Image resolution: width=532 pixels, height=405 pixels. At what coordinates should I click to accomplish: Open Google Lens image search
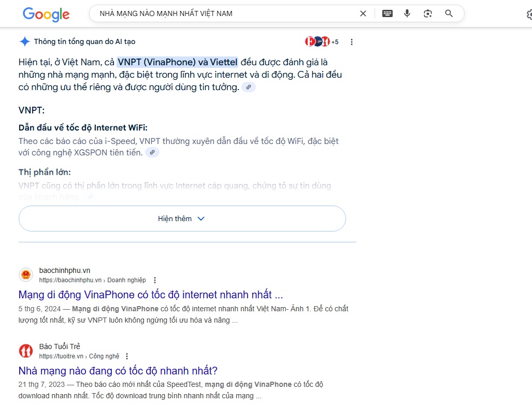[428, 13]
